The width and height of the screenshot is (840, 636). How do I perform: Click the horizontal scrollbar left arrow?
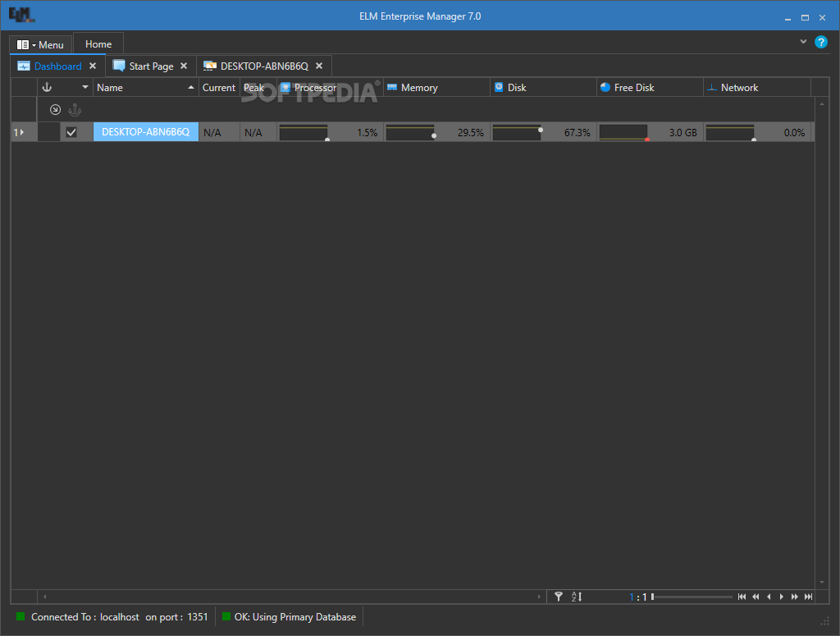(45, 597)
